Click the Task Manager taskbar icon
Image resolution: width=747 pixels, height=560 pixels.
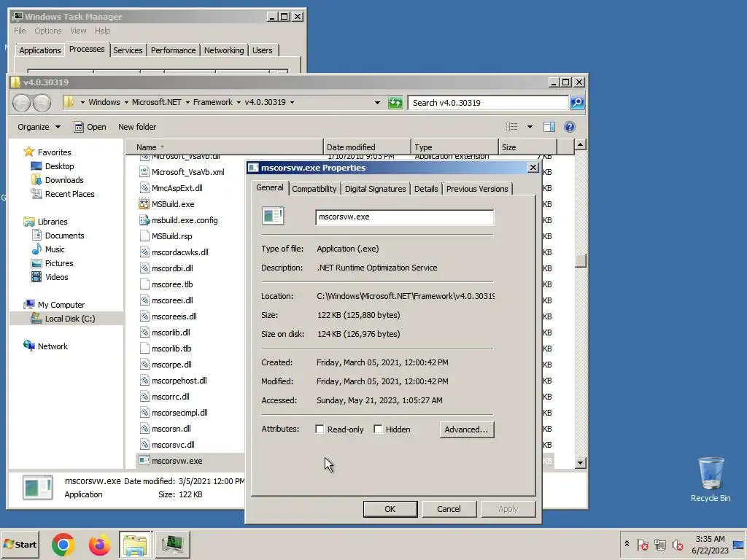point(172,544)
